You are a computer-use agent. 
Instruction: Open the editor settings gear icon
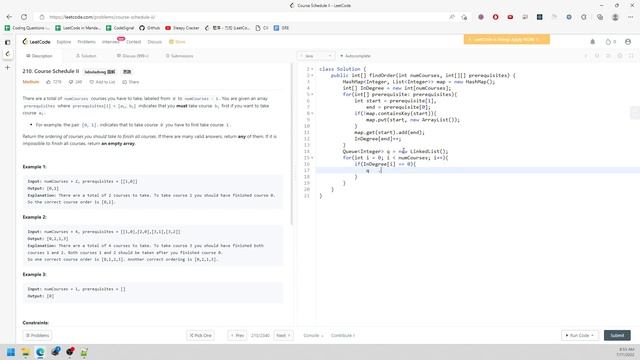coord(620,56)
